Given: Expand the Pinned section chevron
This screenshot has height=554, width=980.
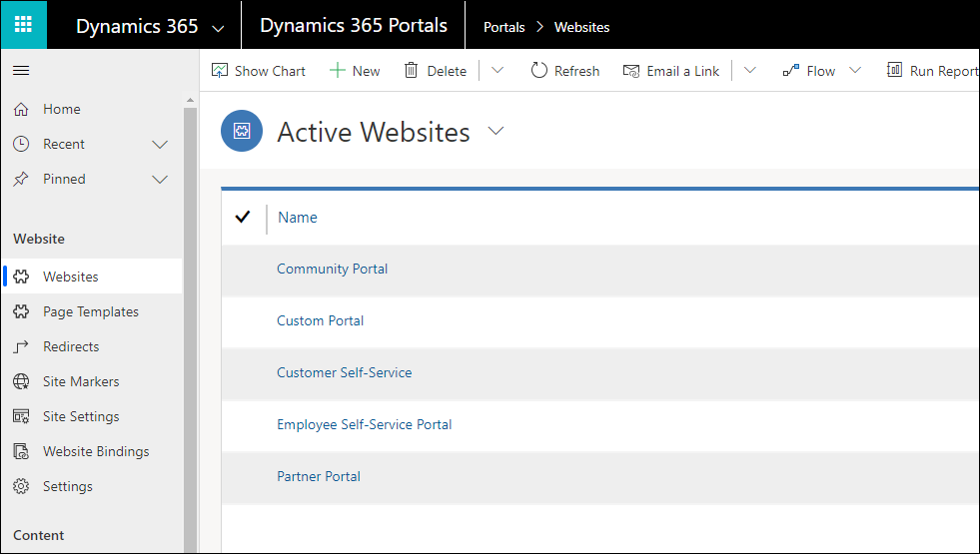Looking at the screenshot, I should click(160, 180).
